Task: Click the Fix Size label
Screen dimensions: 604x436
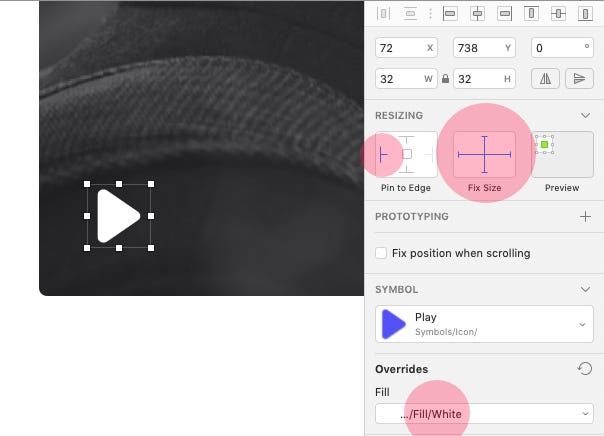Action: pyautogui.click(x=484, y=188)
